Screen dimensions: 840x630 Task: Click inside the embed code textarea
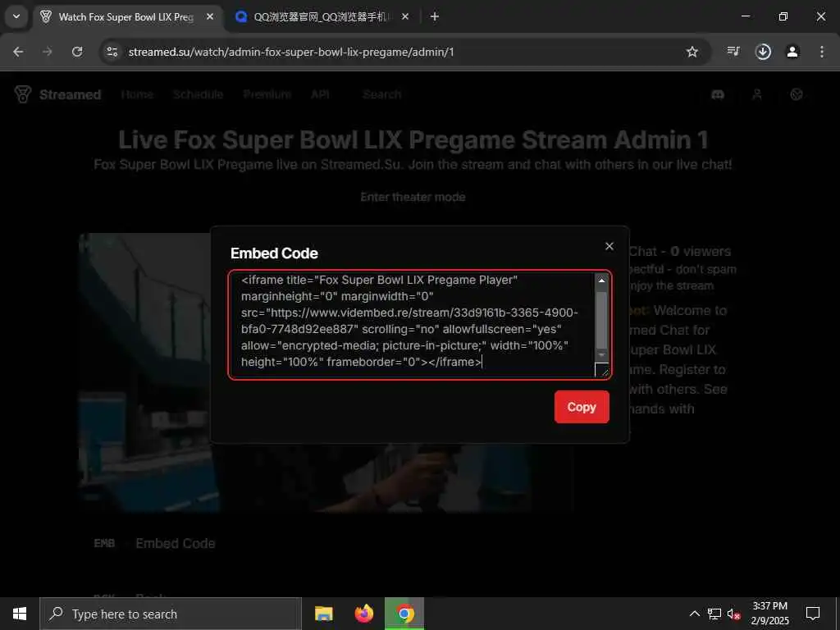click(413, 325)
